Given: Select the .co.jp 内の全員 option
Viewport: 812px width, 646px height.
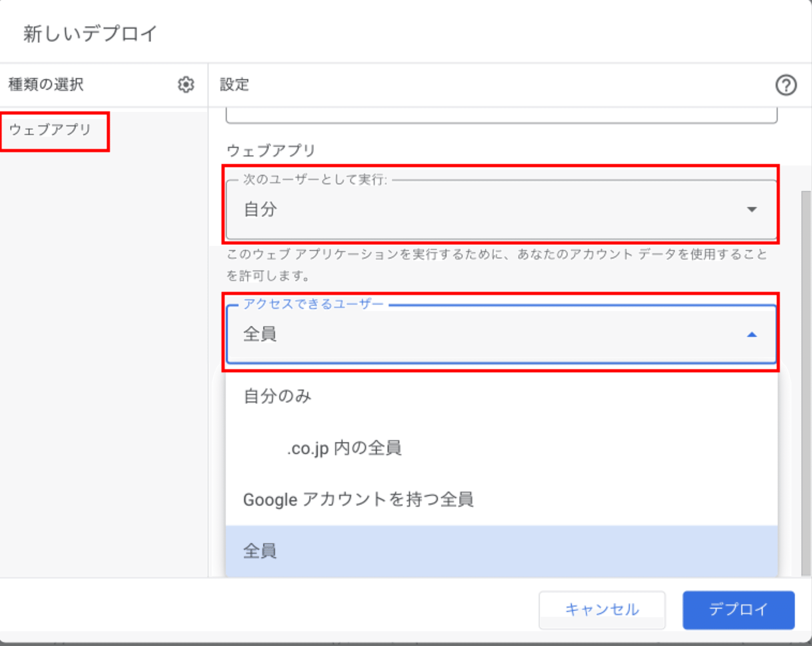Looking at the screenshot, I should [x=344, y=448].
